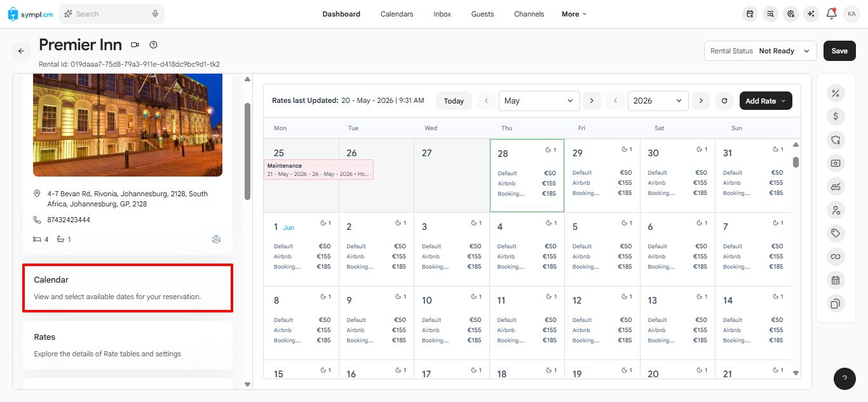The image size is (868, 402).
Task: Expand the Add Rate dropdown
Action: point(766,101)
